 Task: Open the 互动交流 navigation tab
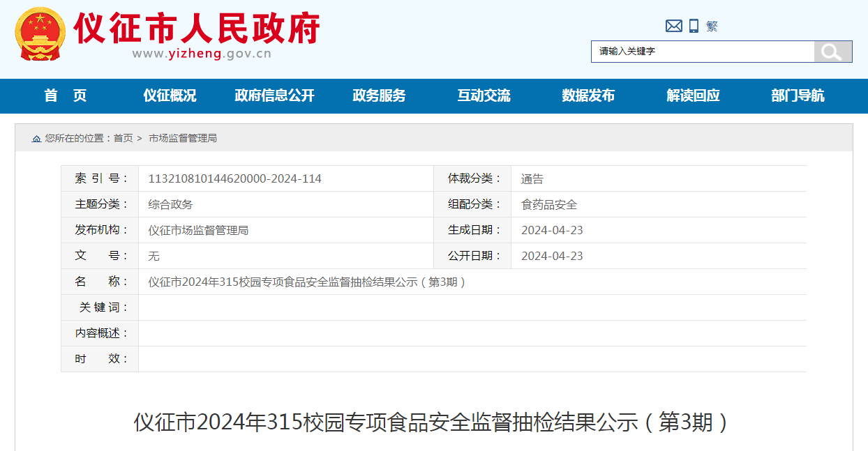pyautogui.click(x=484, y=95)
